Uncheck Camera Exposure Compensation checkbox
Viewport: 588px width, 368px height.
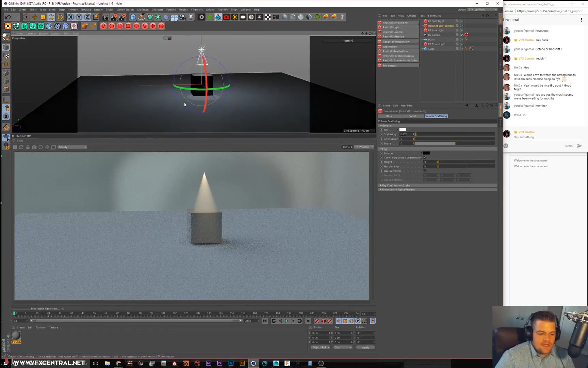click(x=424, y=157)
